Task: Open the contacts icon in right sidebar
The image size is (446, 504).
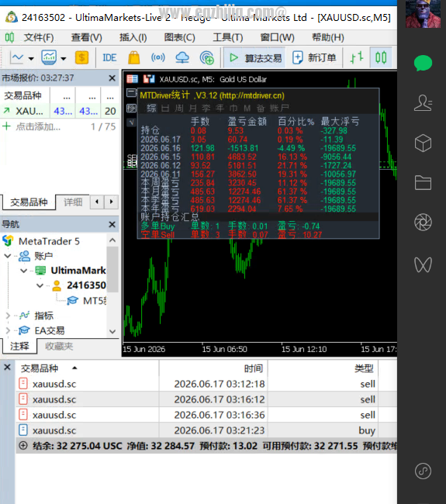Action: click(x=423, y=103)
